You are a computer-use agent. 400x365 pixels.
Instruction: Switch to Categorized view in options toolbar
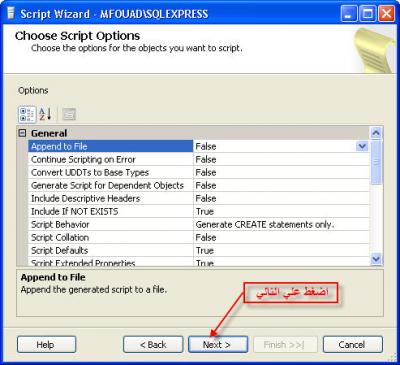(27, 114)
